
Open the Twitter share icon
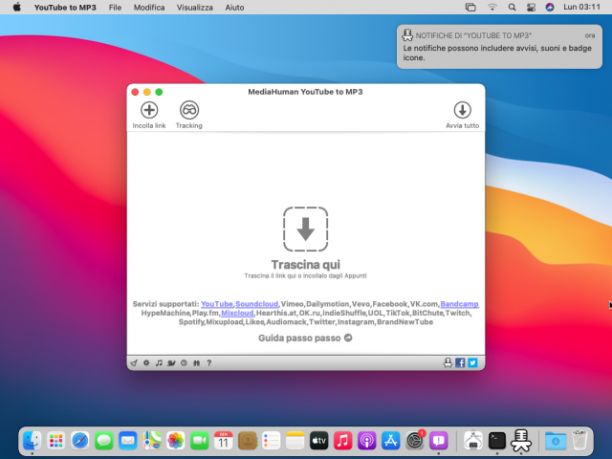click(473, 363)
